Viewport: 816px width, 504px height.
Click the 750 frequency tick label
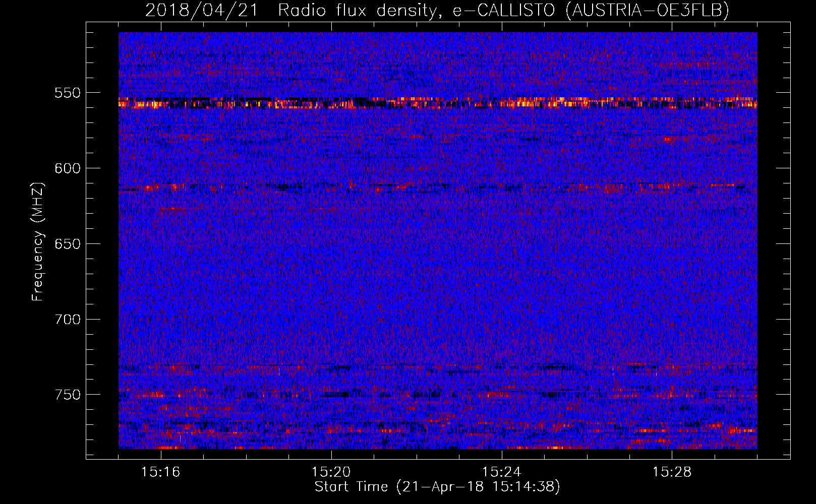click(x=68, y=395)
